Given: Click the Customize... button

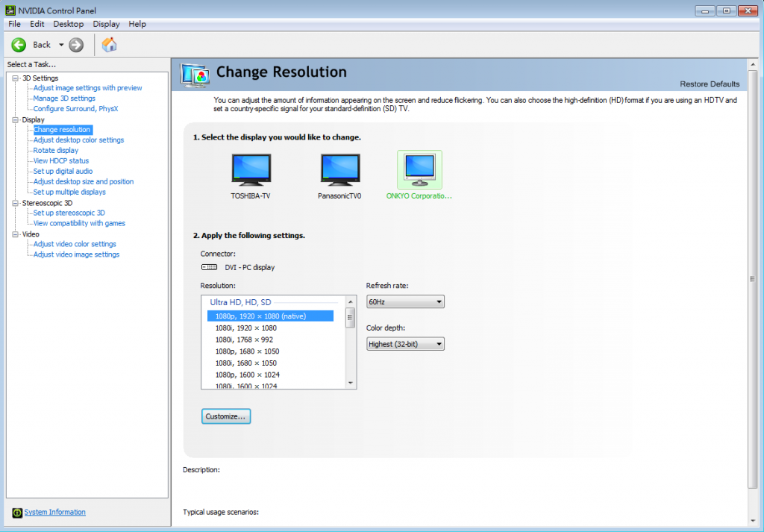Looking at the screenshot, I should tap(226, 416).
